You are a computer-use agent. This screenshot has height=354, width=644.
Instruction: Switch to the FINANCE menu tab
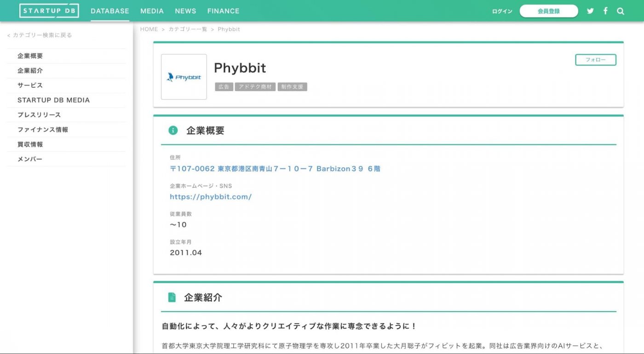pos(223,11)
